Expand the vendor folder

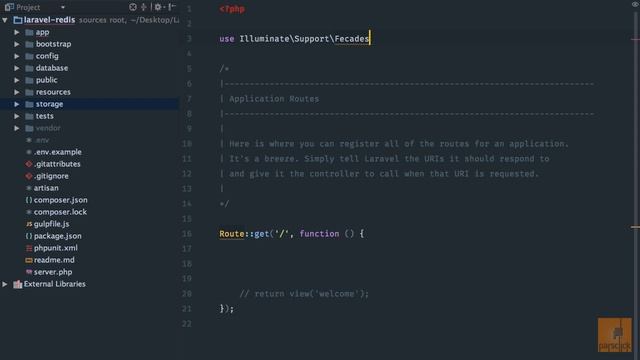(x=17, y=128)
